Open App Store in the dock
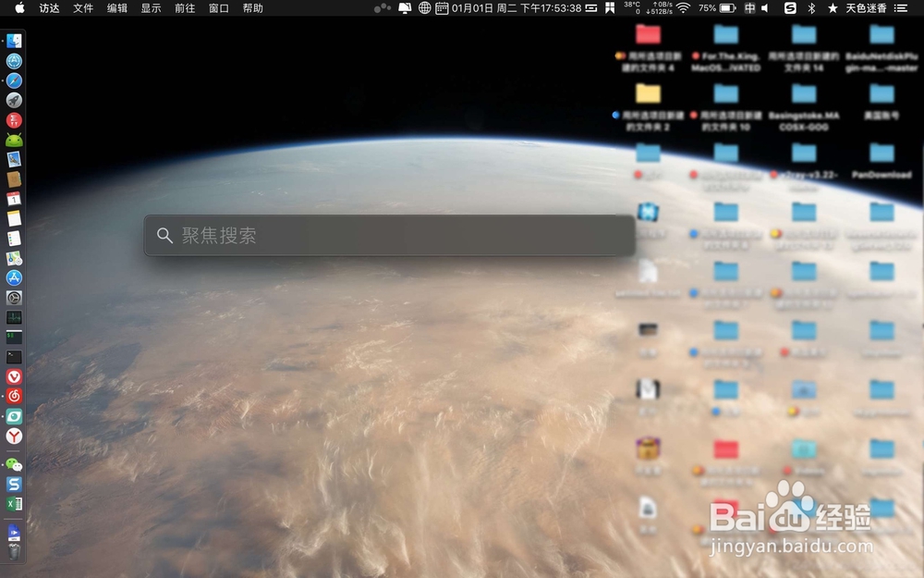The height and width of the screenshot is (578, 924). (x=14, y=277)
